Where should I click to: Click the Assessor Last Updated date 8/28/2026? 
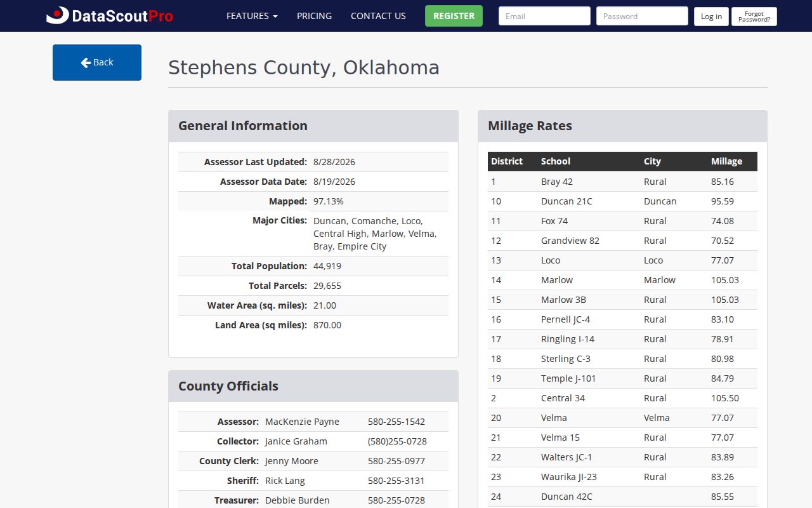(334, 162)
